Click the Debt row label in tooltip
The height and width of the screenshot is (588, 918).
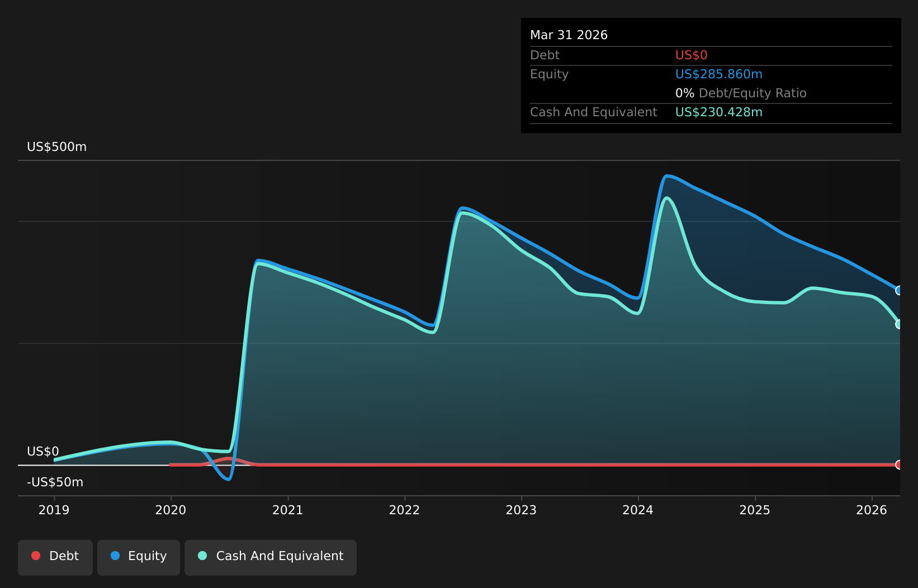(545, 55)
